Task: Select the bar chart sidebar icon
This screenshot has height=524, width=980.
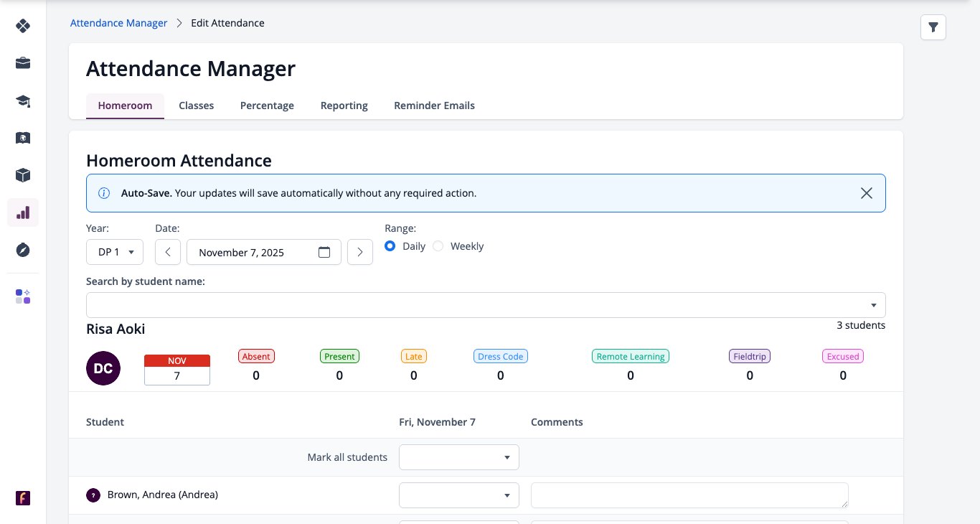Action: click(23, 212)
